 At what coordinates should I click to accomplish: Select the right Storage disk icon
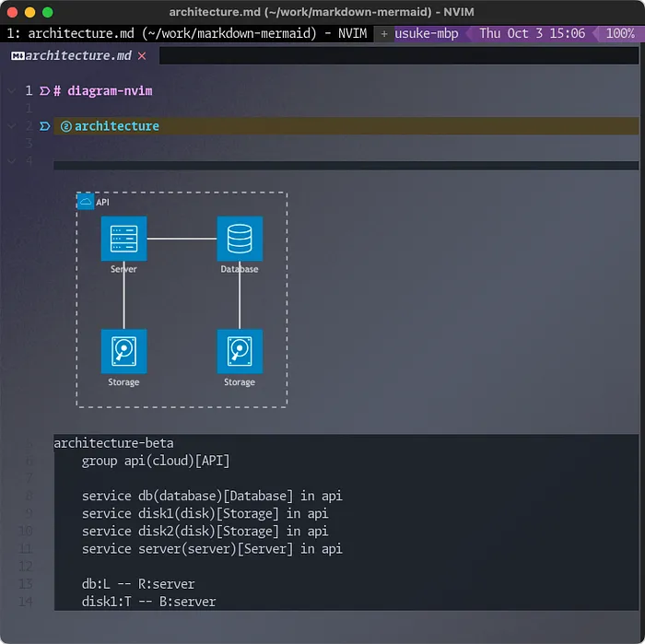tap(240, 351)
